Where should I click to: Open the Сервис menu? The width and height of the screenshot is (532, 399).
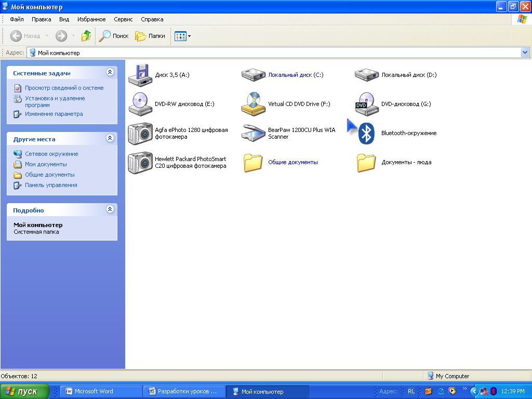click(123, 19)
